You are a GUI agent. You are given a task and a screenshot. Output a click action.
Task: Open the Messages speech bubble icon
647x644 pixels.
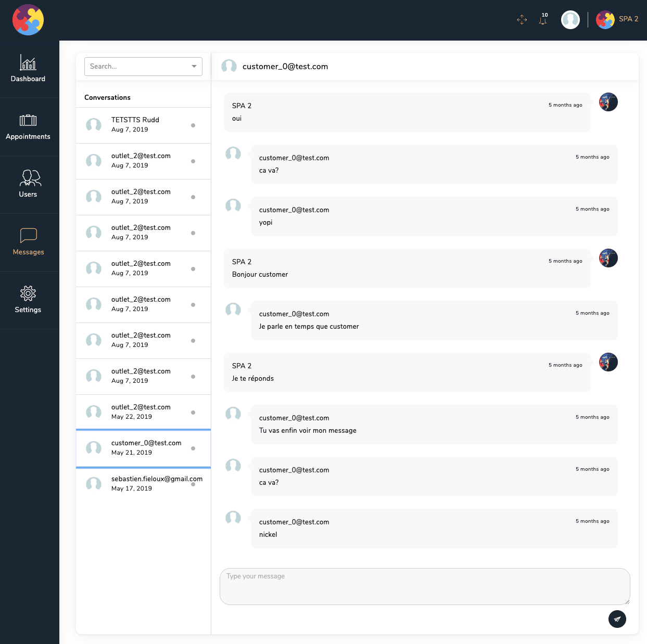click(x=29, y=235)
